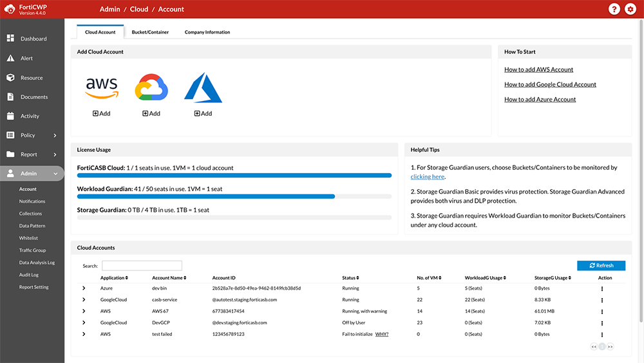Focus the Cloud Accounts search field
Image resolution: width=644 pixels, height=363 pixels.
pyautogui.click(x=142, y=266)
